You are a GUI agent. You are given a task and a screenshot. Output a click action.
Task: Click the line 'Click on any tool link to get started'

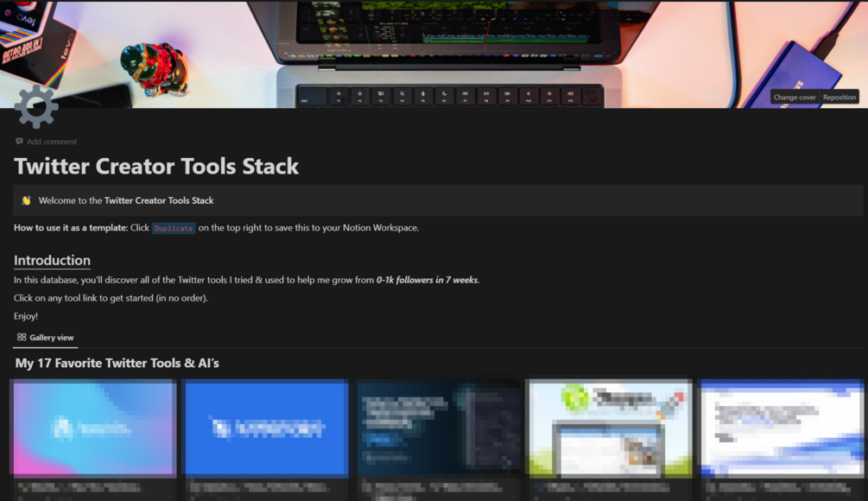point(111,298)
